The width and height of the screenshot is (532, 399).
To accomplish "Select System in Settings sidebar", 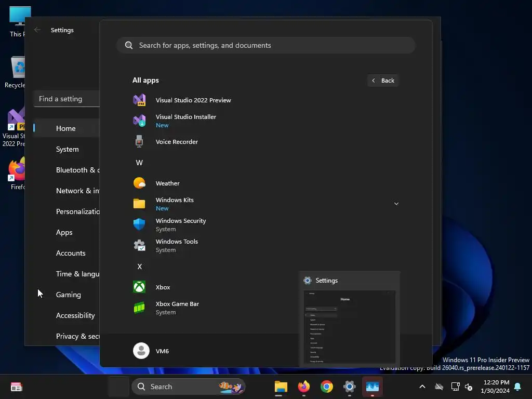I will [66, 149].
